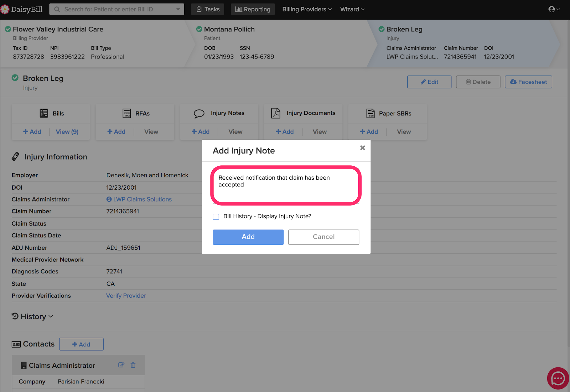
Task: Cancel the Add Injury Note dialog
Action: (x=323, y=237)
